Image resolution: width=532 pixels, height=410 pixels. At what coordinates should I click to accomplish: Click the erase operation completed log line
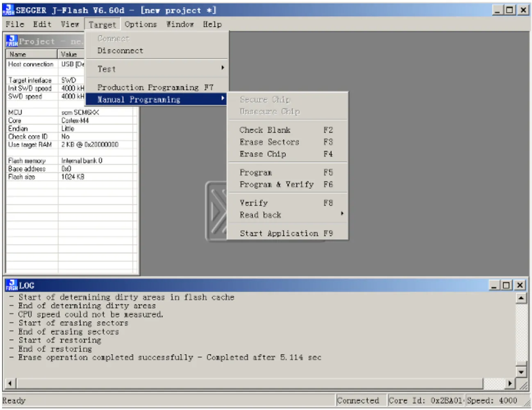165,358
